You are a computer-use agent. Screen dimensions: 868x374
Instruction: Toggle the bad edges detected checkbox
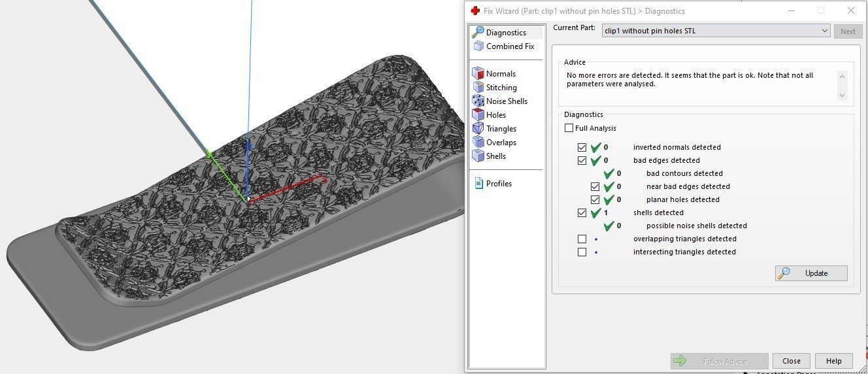(582, 160)
